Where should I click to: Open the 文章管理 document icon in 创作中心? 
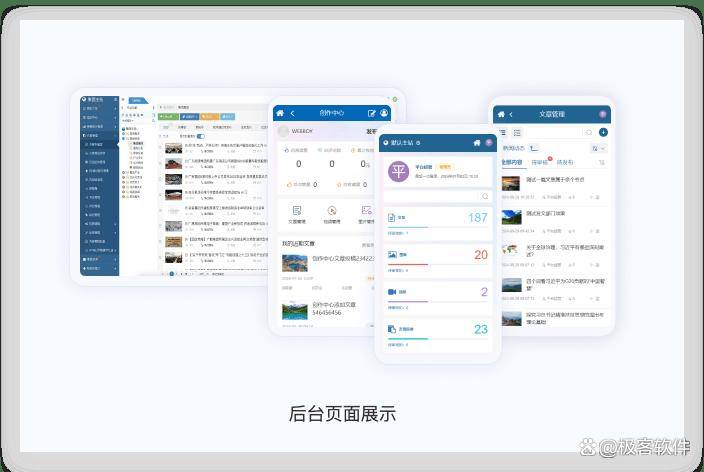tap(297, 210)
